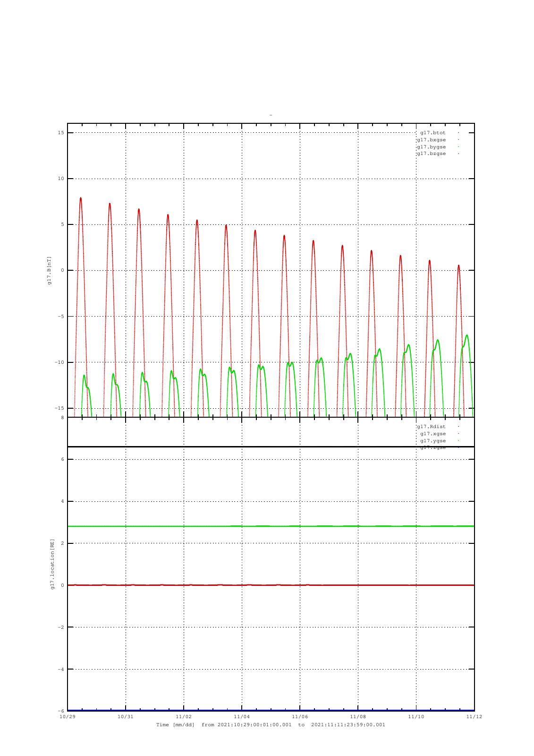The width and height of the screenshot is (534, 756).
Task: Click the flat red xgse line in the location plot
Action: pos(271,585)
